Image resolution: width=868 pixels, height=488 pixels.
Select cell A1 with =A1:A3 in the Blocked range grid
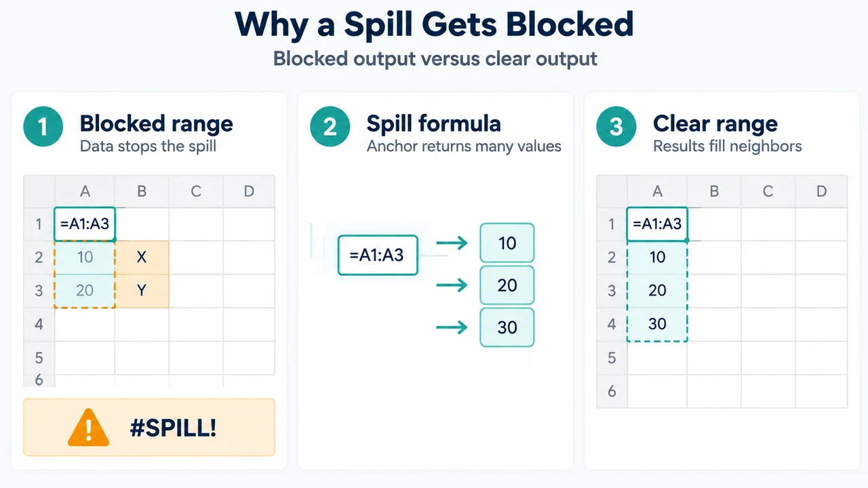[x=85, y=224]
